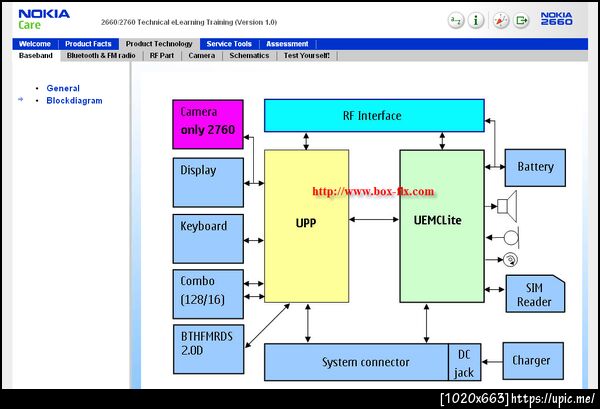Viewport: 600px width, 409px height.
Task: Click the loudspeaker symbol in diagram
Action: [x=507, y=206]
